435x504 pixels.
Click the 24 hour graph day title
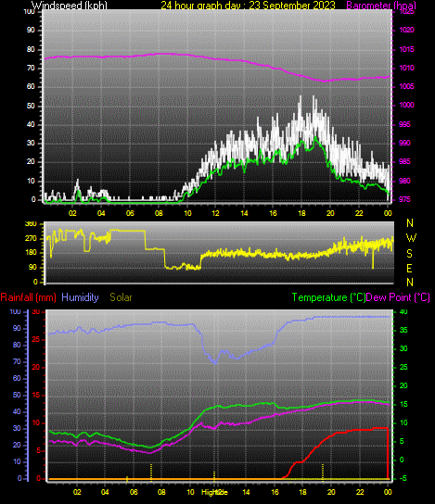[248, 6]
